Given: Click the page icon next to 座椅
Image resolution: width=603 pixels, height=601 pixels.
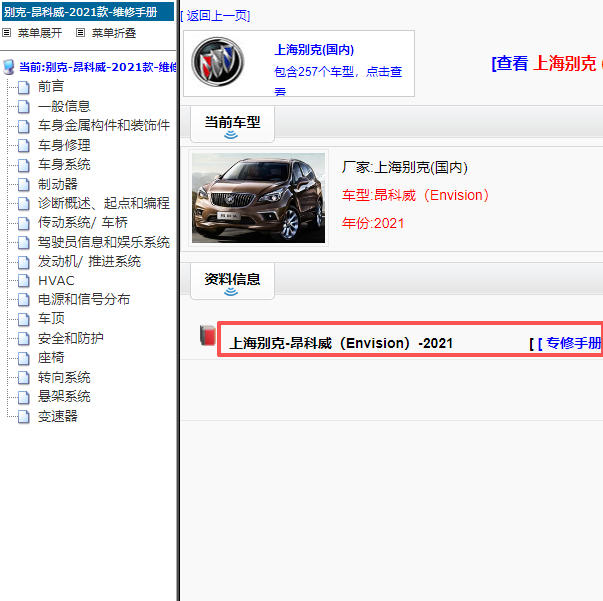Looking at the screenshot, I should (x=23, y=358).
